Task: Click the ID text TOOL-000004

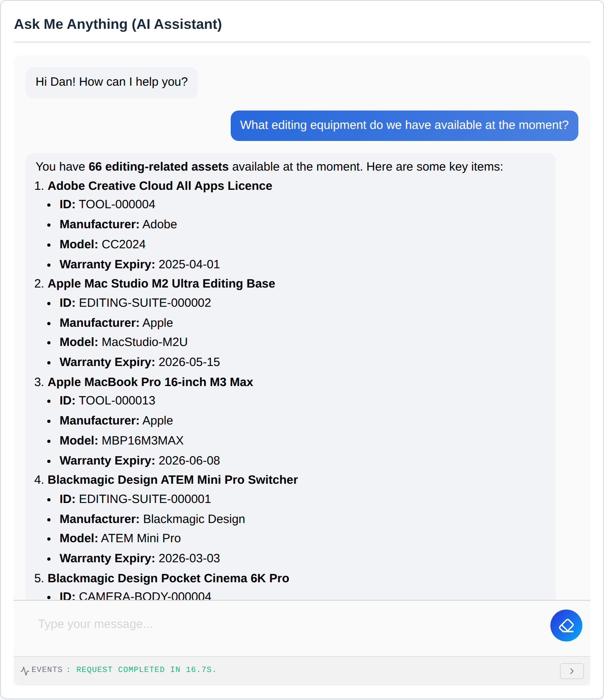Action: (117, 204)
